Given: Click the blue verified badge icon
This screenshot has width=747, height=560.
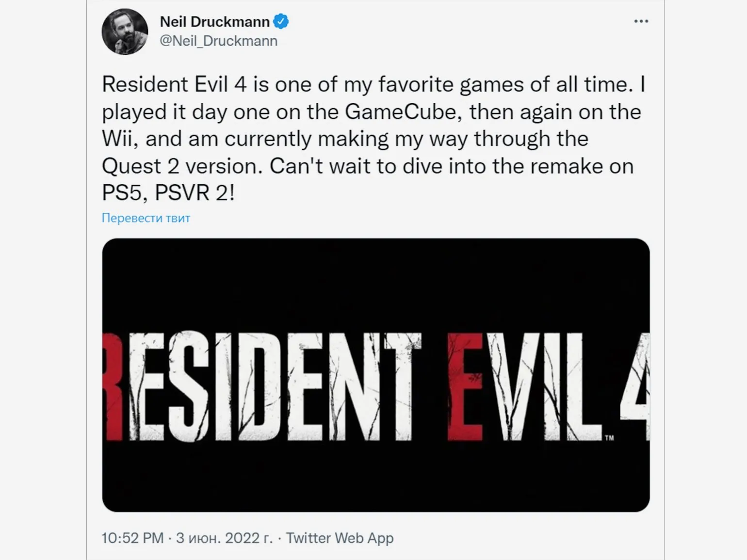Looking at the screenshot, I should (281, 21).
